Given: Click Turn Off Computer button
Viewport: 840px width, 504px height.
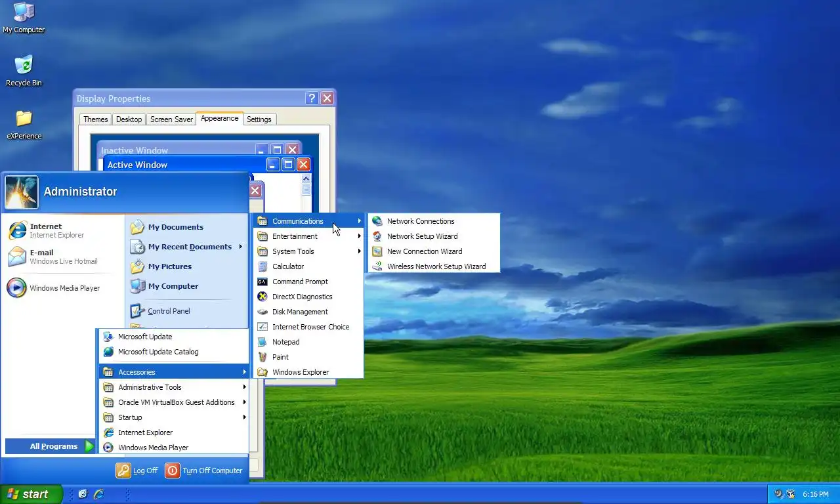Looking at the screenshot, I should click(203, 471).
